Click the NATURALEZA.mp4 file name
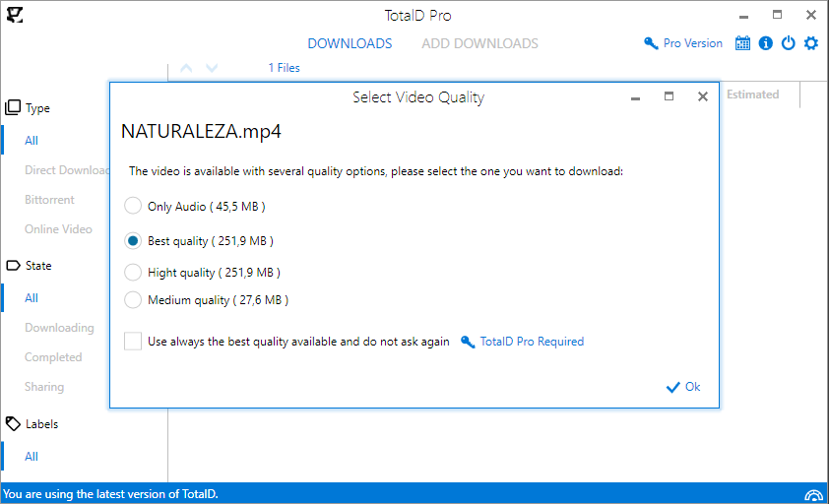This screenshot has height=504, width=829. [202, 131]
